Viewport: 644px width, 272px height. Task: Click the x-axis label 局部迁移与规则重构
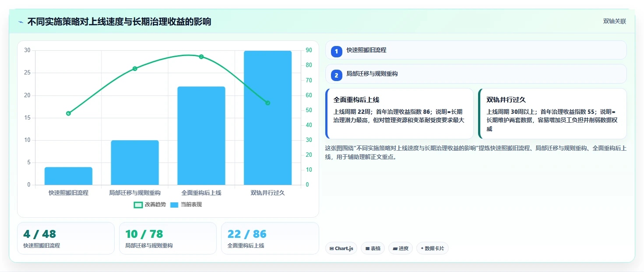(x=135, y=193)
